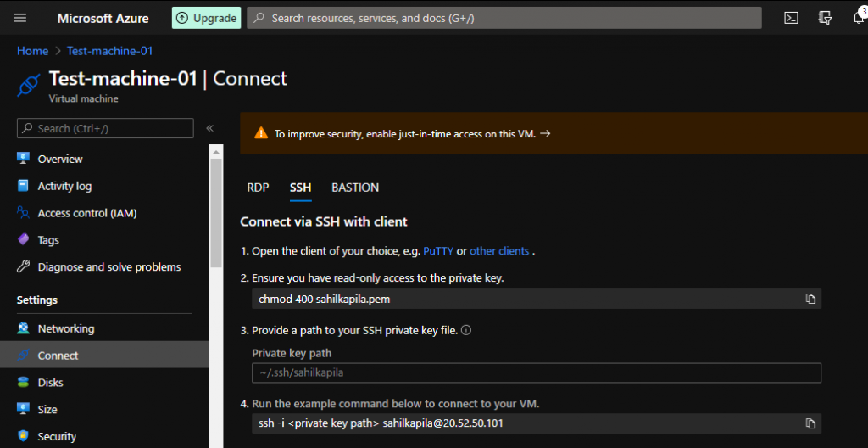
Task: Open Cloud Shell from top bar
Action: coord(791,18)
